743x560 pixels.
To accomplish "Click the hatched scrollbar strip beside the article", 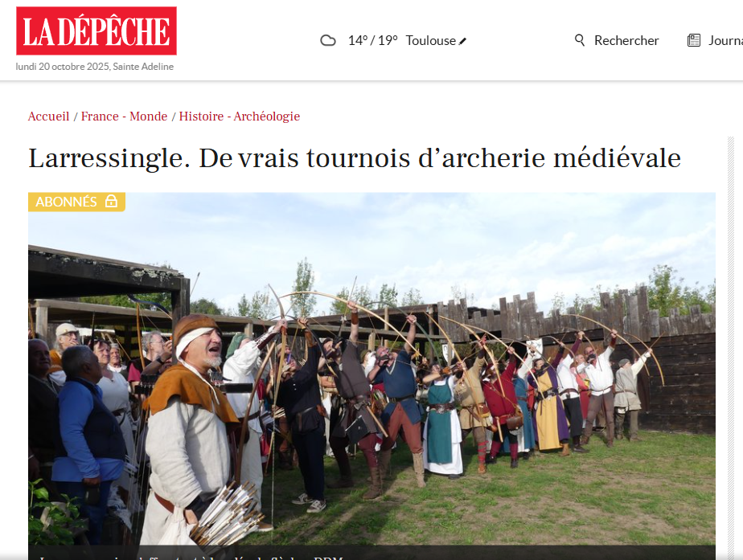I will [730, 348].
